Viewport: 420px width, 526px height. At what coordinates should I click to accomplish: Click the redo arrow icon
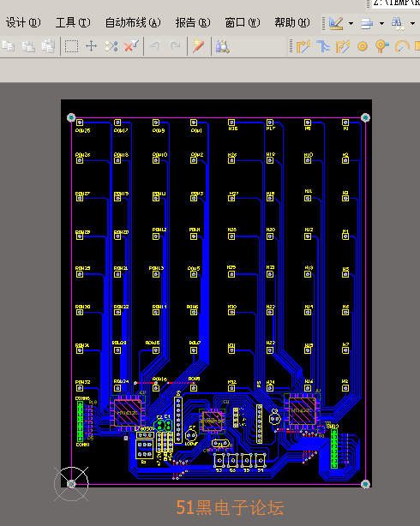click(x=175, y=45)
